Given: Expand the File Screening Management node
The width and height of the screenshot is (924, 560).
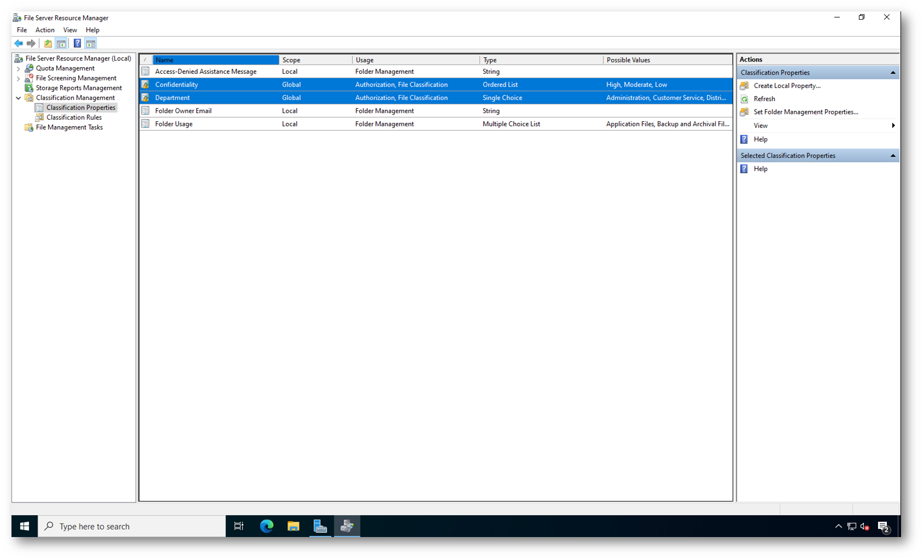Looking at the screenshot, I should 19,79.
